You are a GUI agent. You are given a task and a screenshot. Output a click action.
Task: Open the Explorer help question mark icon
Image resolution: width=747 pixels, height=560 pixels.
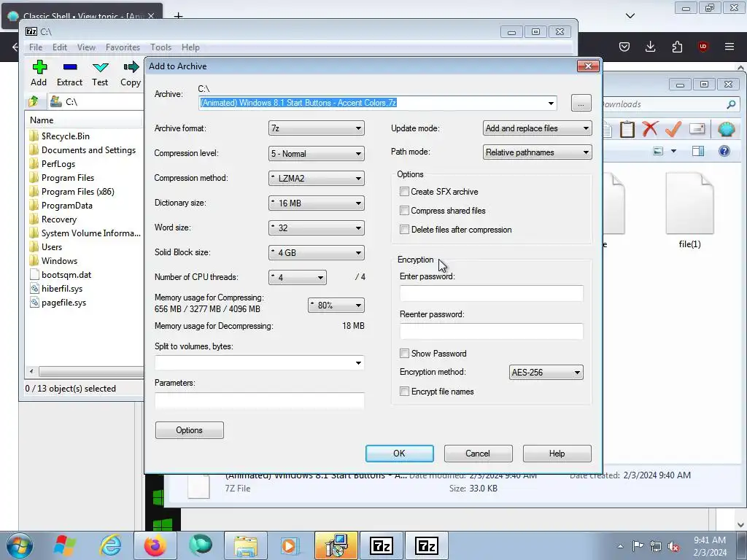pos(724,151)
